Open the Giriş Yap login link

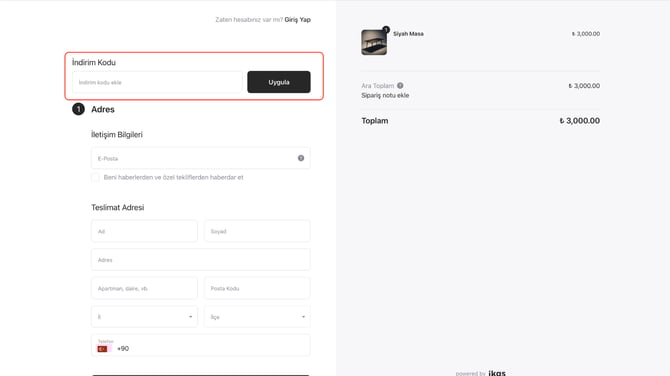297,20
